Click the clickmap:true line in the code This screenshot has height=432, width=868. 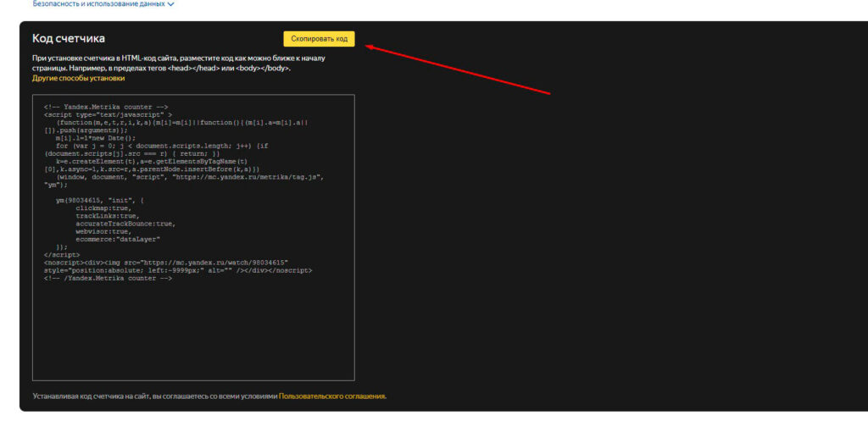103,208
